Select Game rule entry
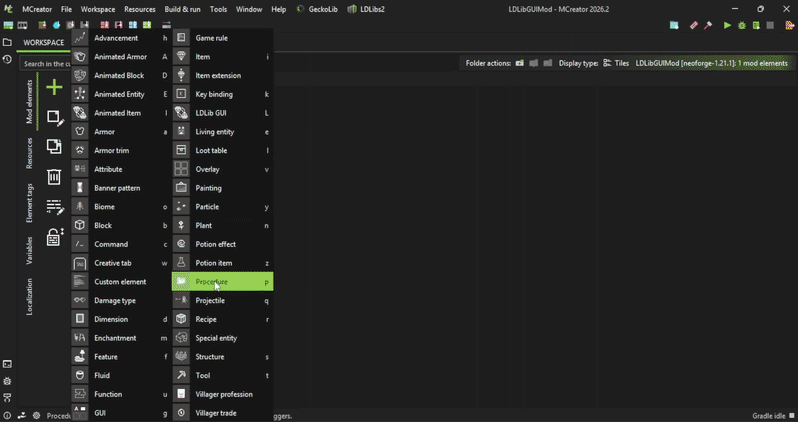 (x=222, y=38)
